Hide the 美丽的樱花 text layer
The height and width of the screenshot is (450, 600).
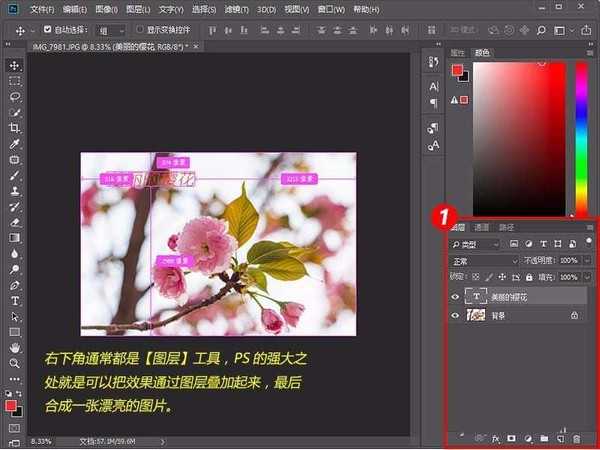(456, 296)
